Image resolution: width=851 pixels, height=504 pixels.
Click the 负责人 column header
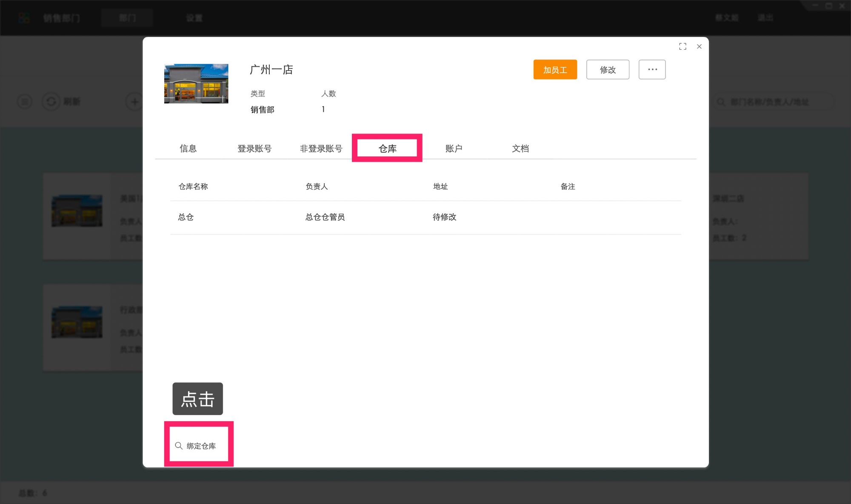coord(317,186)
